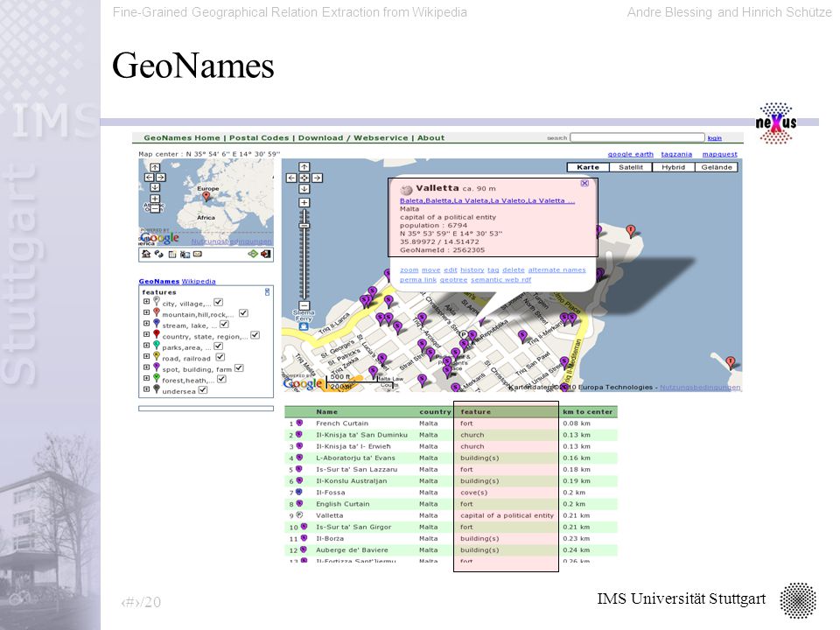Click the Wikipedia globe icon beside Valletta
840x630 pixels.
(x=407, y=189)
